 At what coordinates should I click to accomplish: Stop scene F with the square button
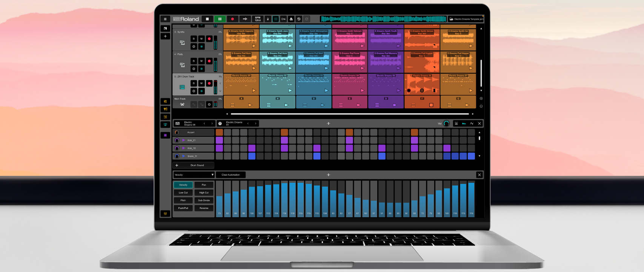(431, 105)
